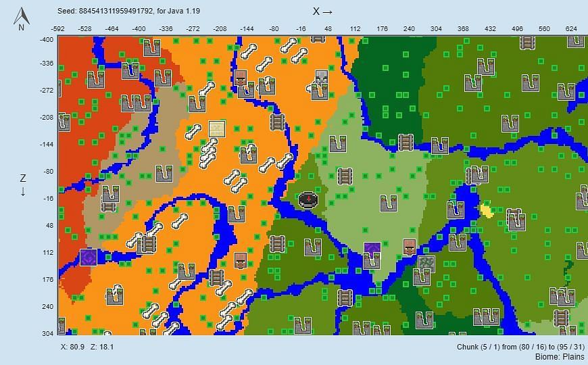Click the mineshaft icon on the river below the dark forest
Screen dimensions: 588x365
point(406,143)
